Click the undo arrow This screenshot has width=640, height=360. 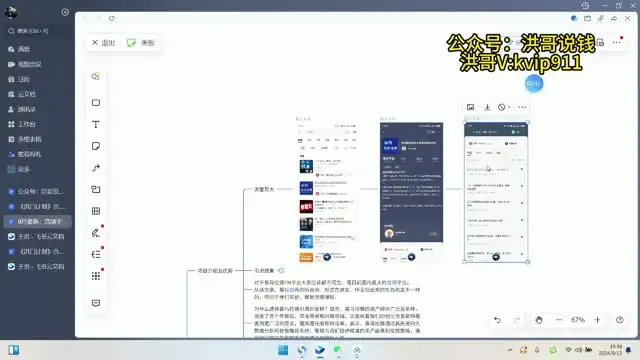497,320
